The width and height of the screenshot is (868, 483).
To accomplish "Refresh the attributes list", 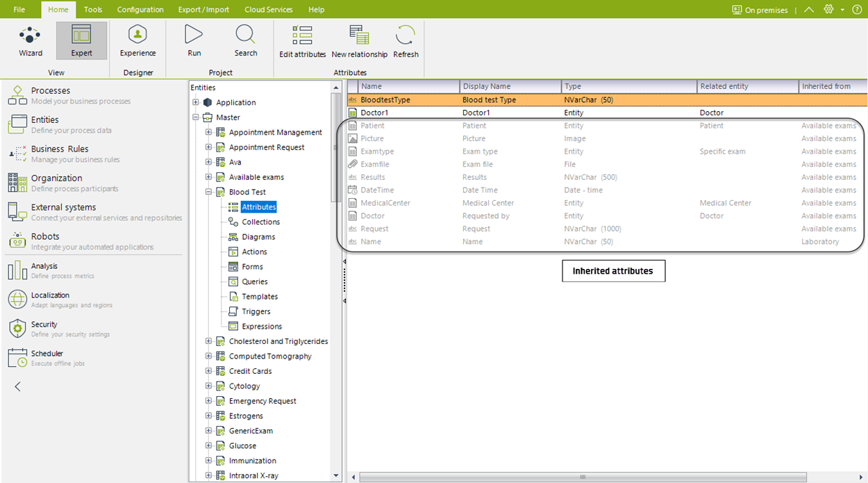I will click(406, 42).
